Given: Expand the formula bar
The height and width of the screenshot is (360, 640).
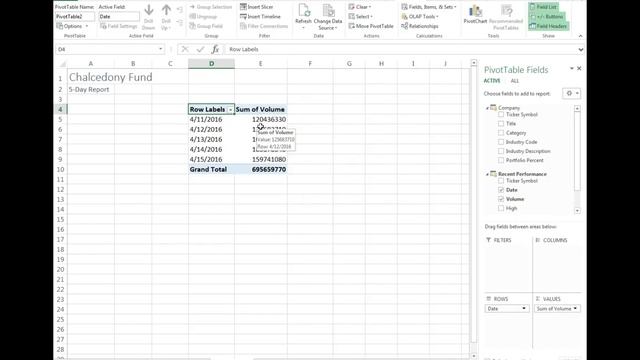Looking at the screenshot, I should 580,49.
